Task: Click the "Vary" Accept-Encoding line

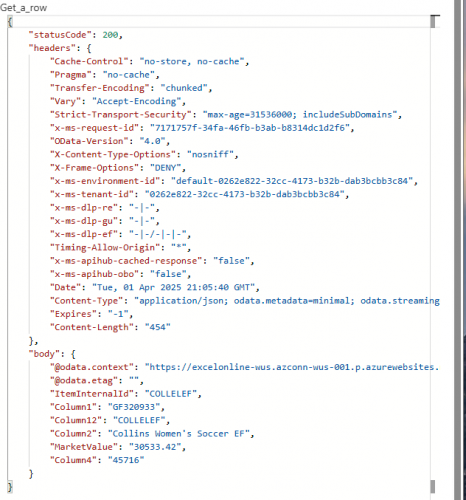Action: (x=118, y=101)
